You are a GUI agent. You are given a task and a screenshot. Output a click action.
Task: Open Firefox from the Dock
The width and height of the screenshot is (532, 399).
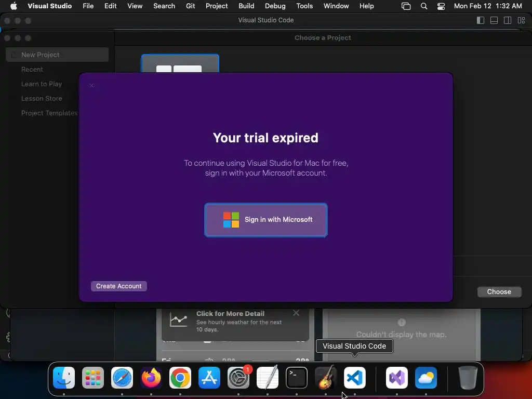(x=151, y=378)
